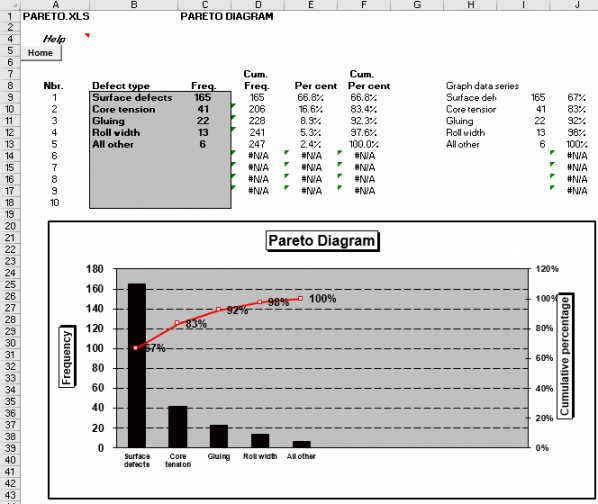The width and height of the screenshot is (598, 504).
Task: Select the Cumulative percentage axis title
Action: coord(565,356)
